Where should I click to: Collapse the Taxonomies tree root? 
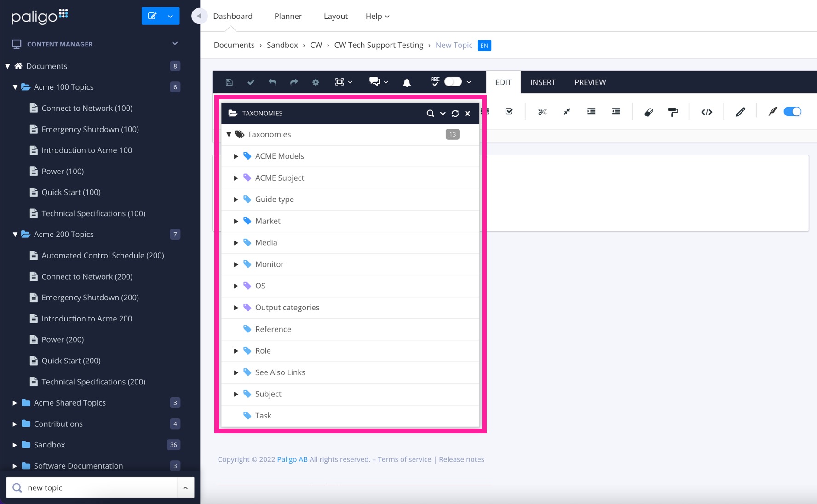pos(229,134)
